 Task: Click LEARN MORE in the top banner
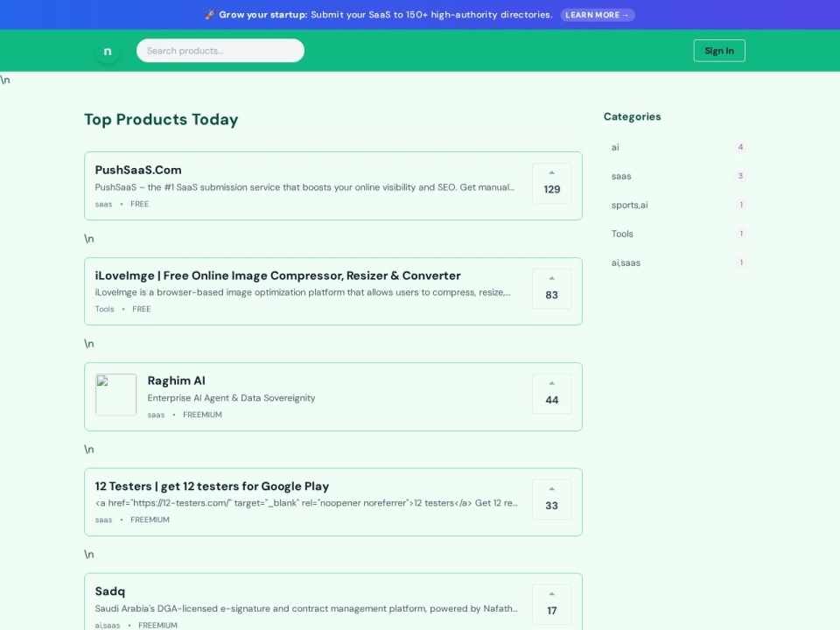point(598,15)
